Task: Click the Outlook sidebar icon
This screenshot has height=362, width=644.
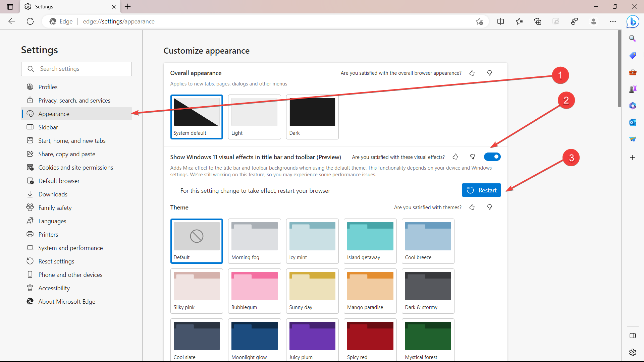Action: click(633, 122)
